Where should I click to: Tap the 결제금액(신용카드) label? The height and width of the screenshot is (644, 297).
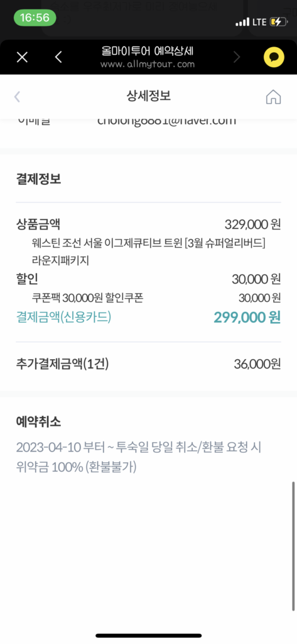(x=63, y=317)
